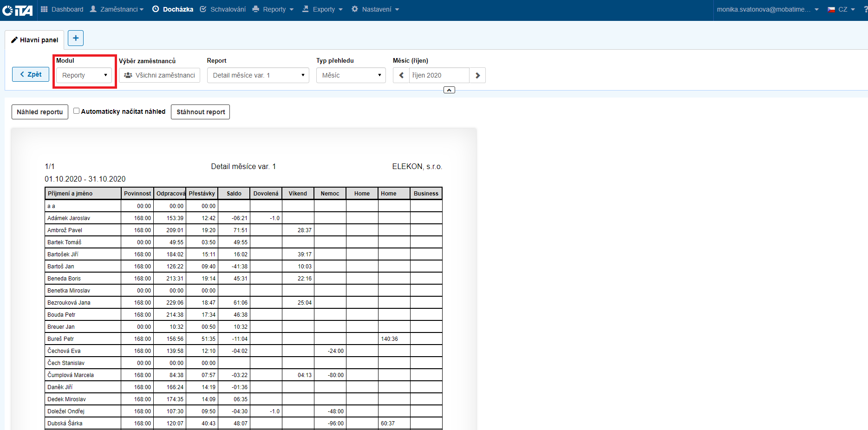
Task: Open the Dashboard grid icon
Action: click(44, 9)
